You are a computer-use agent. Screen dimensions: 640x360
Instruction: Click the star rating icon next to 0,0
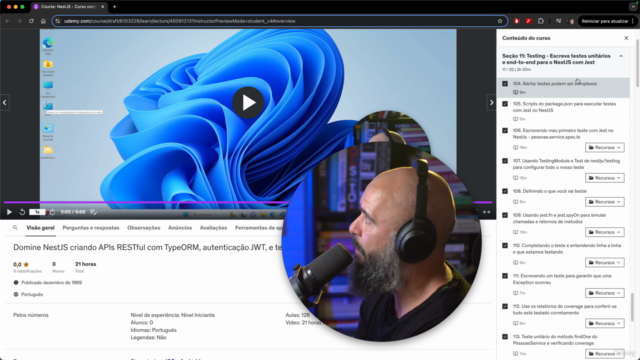coord(26,264)
